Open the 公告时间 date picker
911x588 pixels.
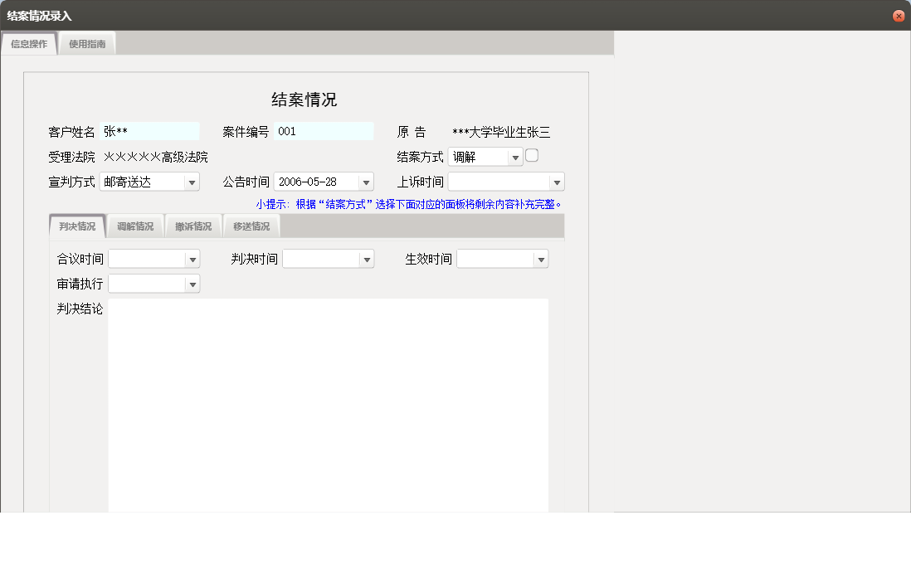[x=366, y=182]
